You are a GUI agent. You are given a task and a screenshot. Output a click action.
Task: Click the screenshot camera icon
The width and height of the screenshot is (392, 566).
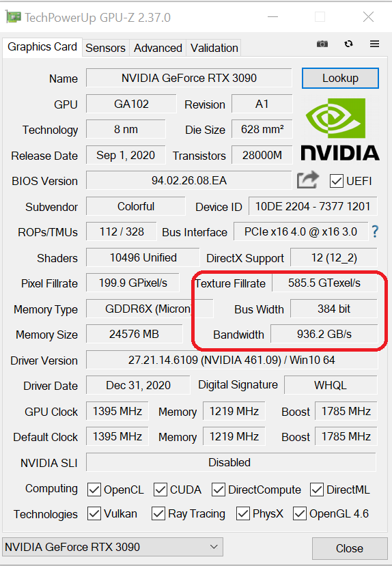[x=322, y=44]
